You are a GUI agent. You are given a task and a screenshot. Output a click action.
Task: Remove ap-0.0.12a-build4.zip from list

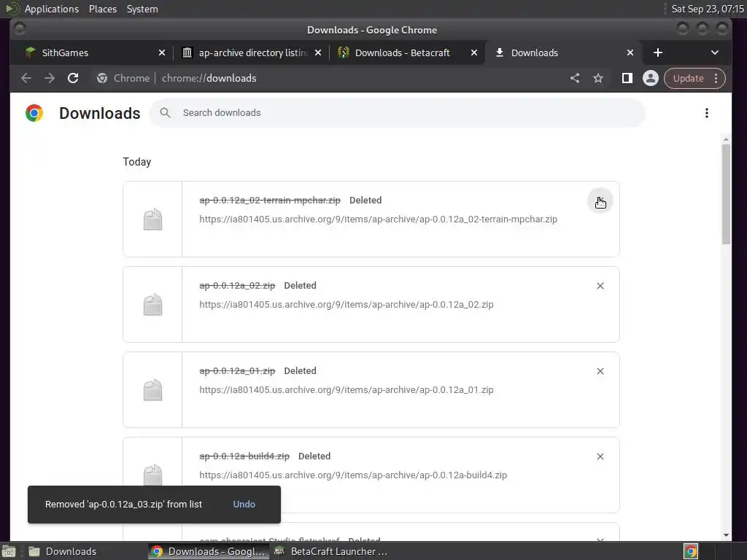coord(600,456)
